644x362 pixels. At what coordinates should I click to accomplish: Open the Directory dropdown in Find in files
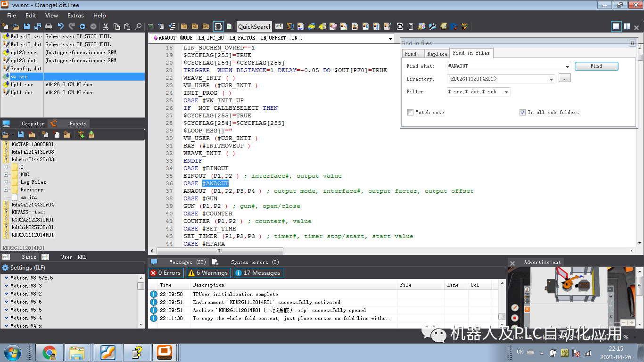[551, 79]
